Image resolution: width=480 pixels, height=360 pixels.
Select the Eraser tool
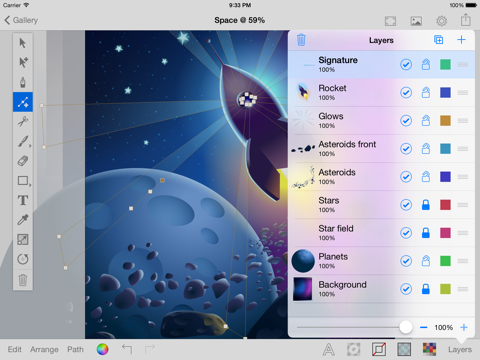(x=23, y=161)
